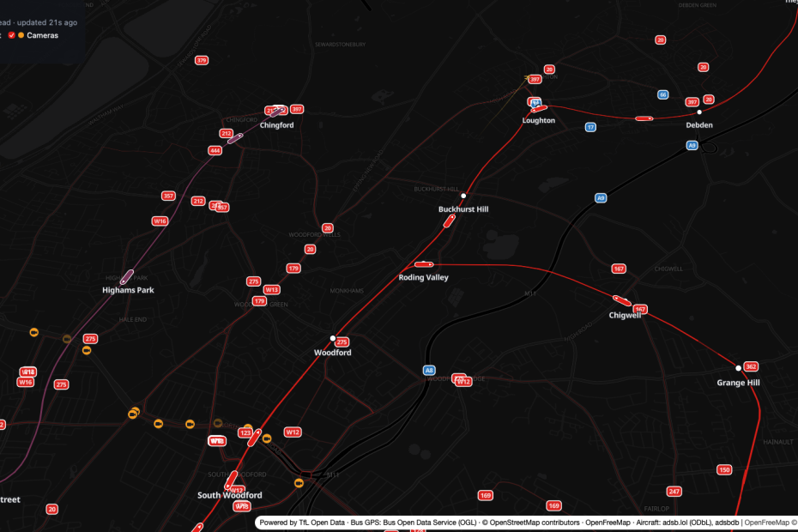
Task: Select the red train next to the 123 marker
Action: point(255,438)
